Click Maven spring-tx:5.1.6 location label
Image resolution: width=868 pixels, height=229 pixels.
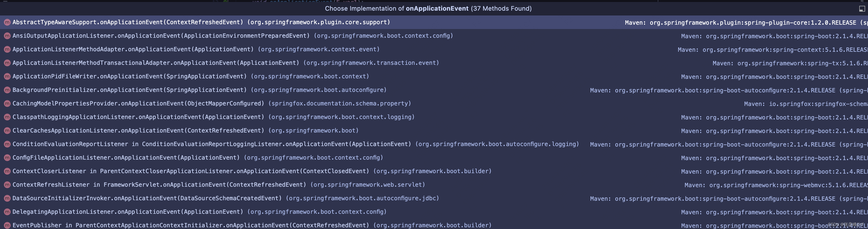pyautogui.click(x=790, y=63)
